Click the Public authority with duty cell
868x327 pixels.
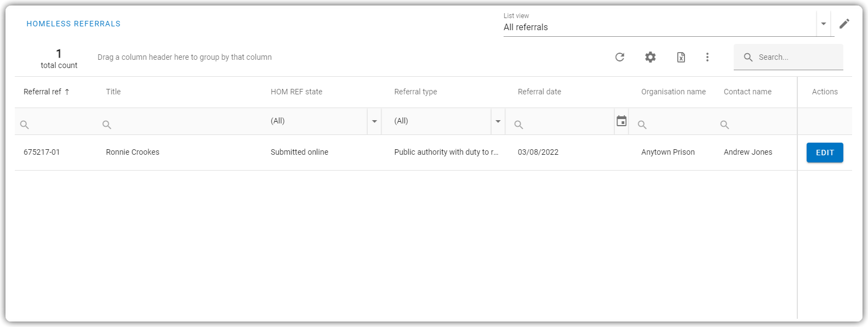(446, 153)
